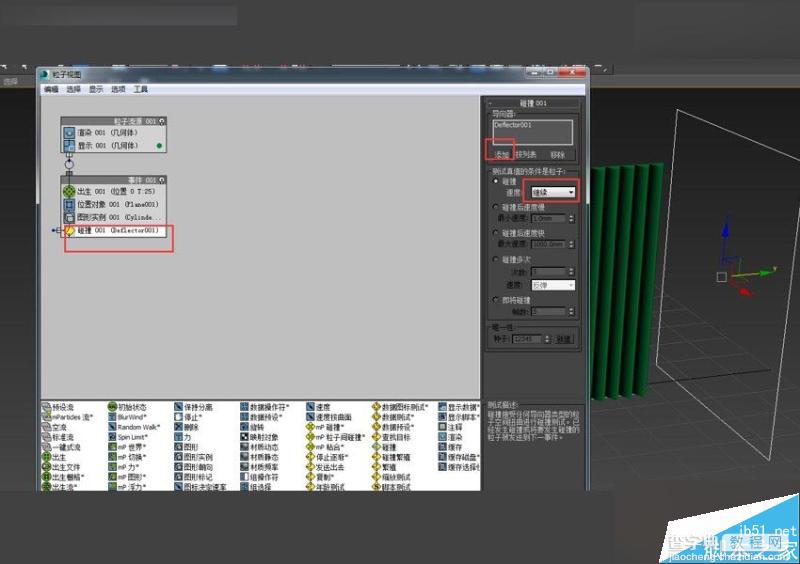Select the 碰撞 001 yellow test icon

[x=69, y=231]
